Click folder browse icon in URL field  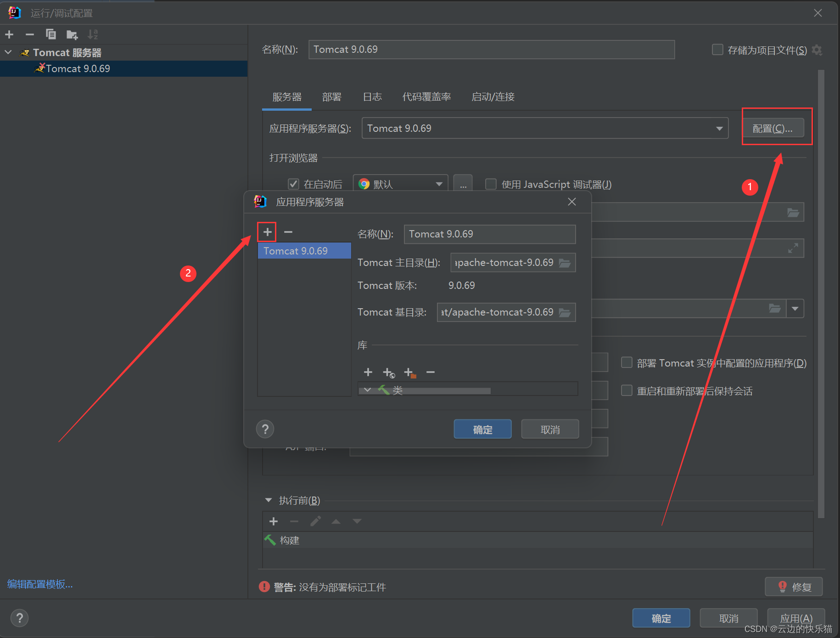point(793,212)
